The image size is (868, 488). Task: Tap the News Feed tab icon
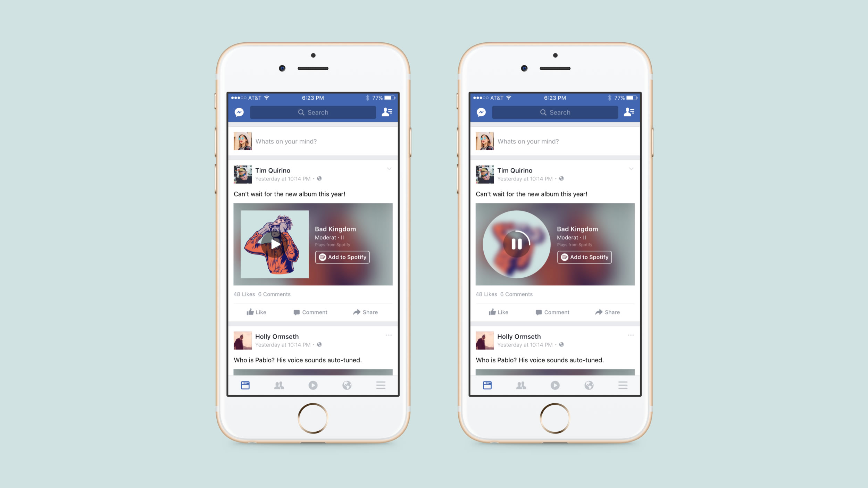coord(245,384)
